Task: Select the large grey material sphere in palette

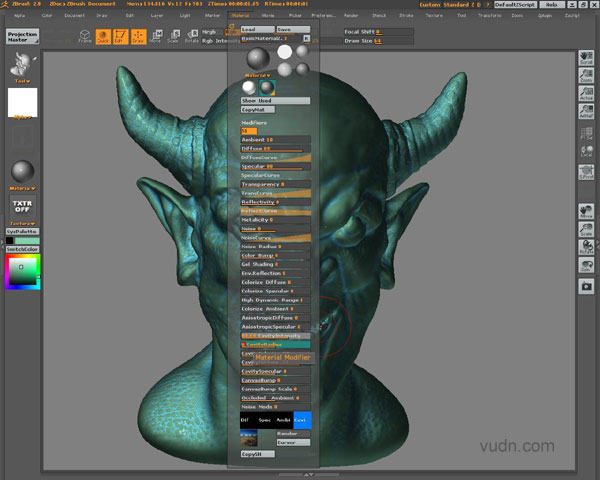Action: click(258, 59)
